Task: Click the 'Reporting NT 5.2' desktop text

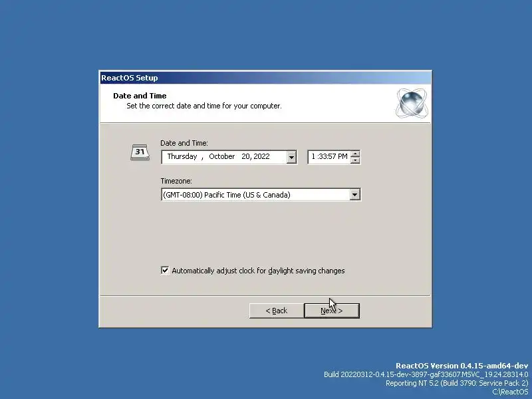Action: point(457,383)
